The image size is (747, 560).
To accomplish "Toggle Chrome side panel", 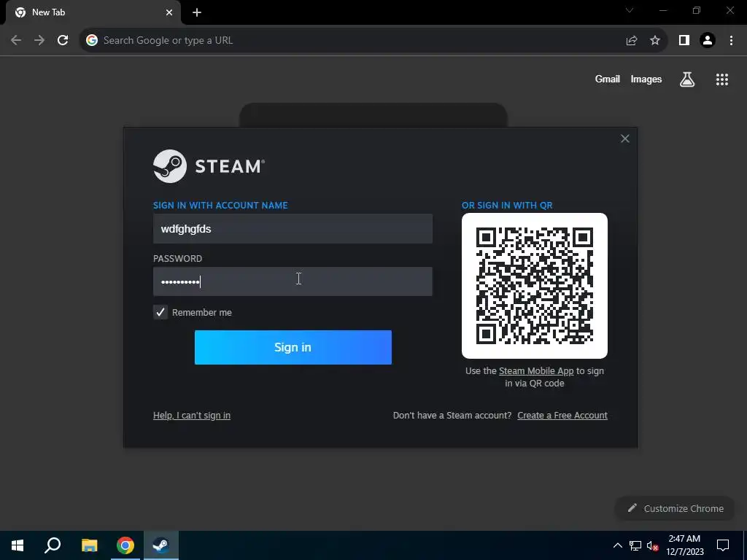I will pos(684,40).
